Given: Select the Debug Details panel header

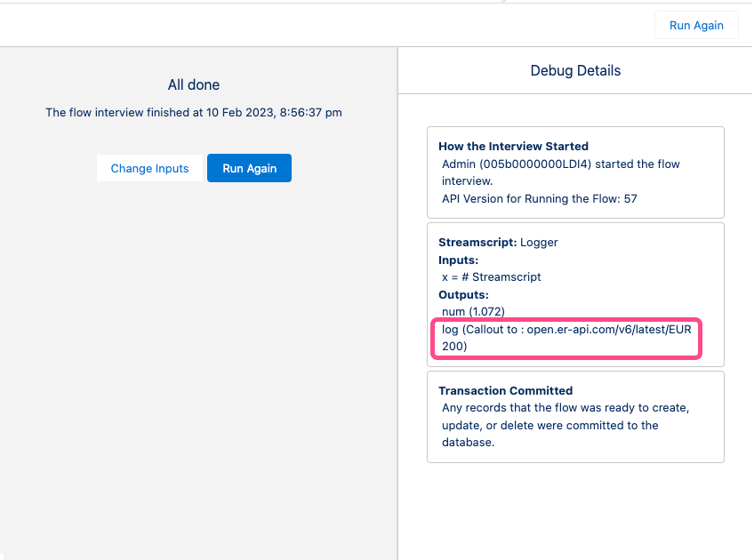Looking at the screenshot, I should click(x=575, y=70).
